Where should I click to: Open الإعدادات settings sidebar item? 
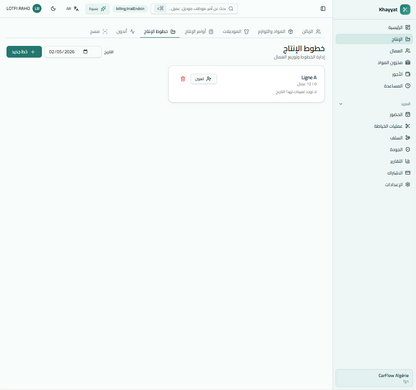pyautogui.click(x=374, y=184)
